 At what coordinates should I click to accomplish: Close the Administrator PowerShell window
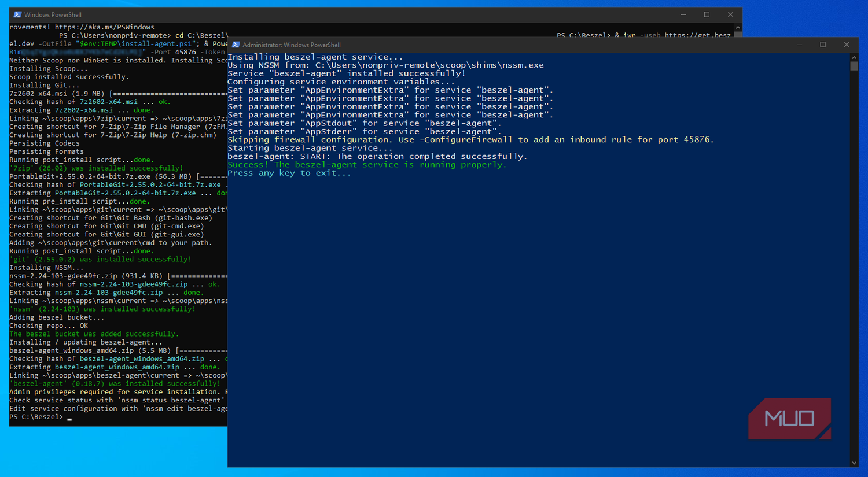(x=847, y=45)
